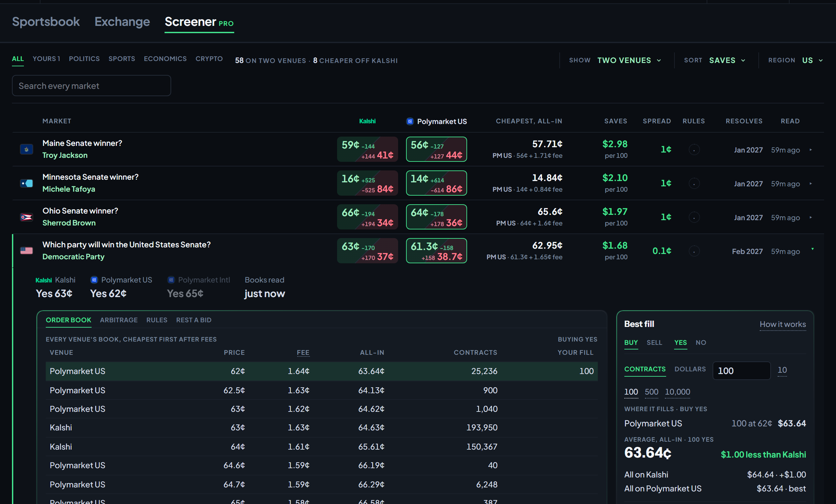Click the Fee column header in order book
The image size is (836, 504).
coord(303,353)
